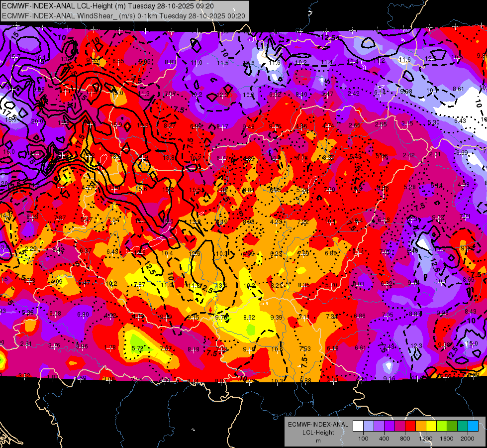Click the LCL-Height title line at top
The width and height of the screenshot is (487, 448).
coord(107,6)
